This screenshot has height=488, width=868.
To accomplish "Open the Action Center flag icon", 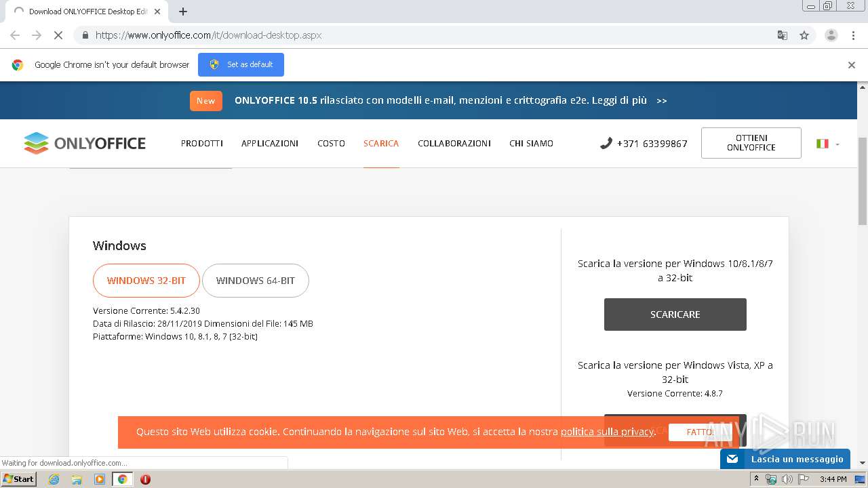I will click(x=804, y=479).
